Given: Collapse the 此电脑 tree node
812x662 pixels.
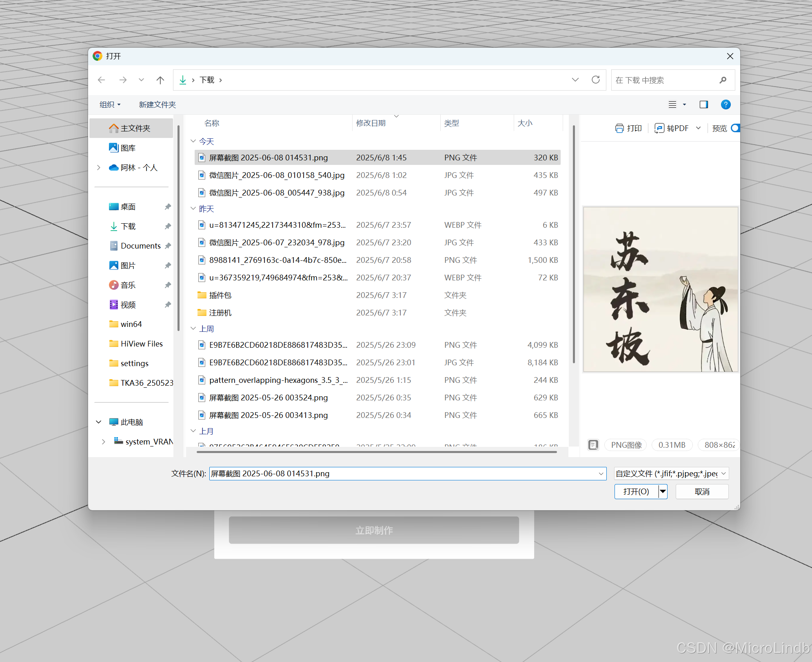Looking at the screenshot, I should click(99, 422).
